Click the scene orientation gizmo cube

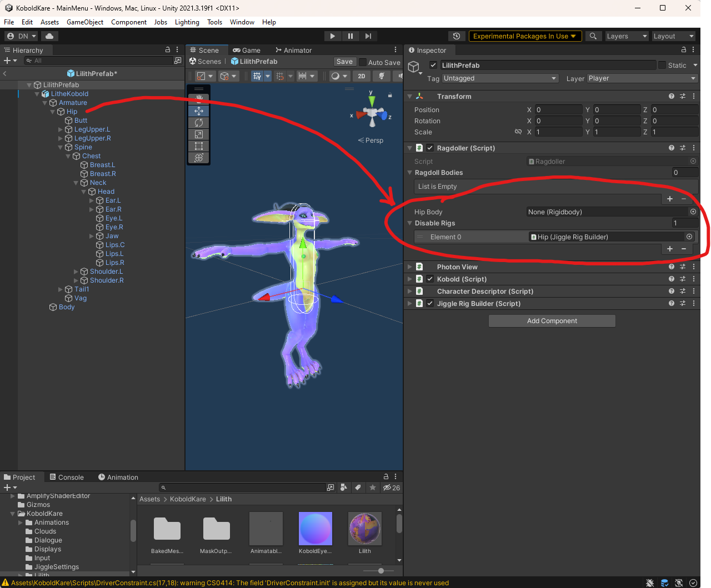pos(372,113)
